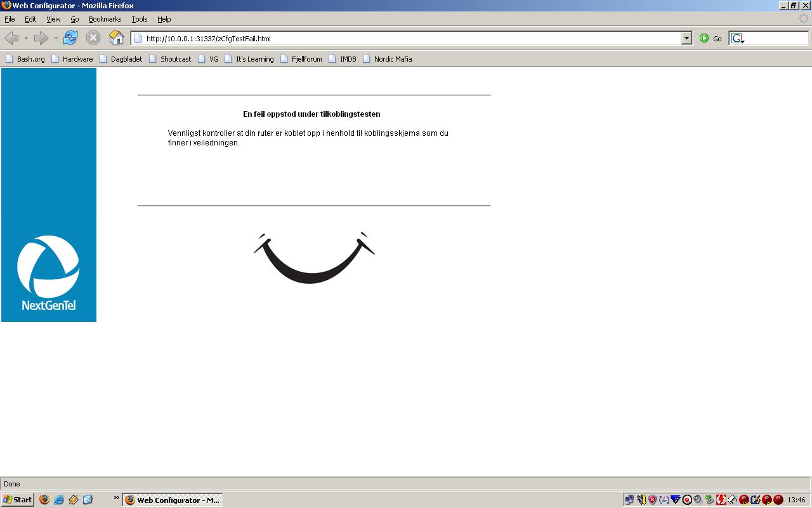Image resolution: width=812 pixels, height=508 pixels.
Task: Click the Forward arrow in Firefox toolbar
Action: (x=41, y=38)
